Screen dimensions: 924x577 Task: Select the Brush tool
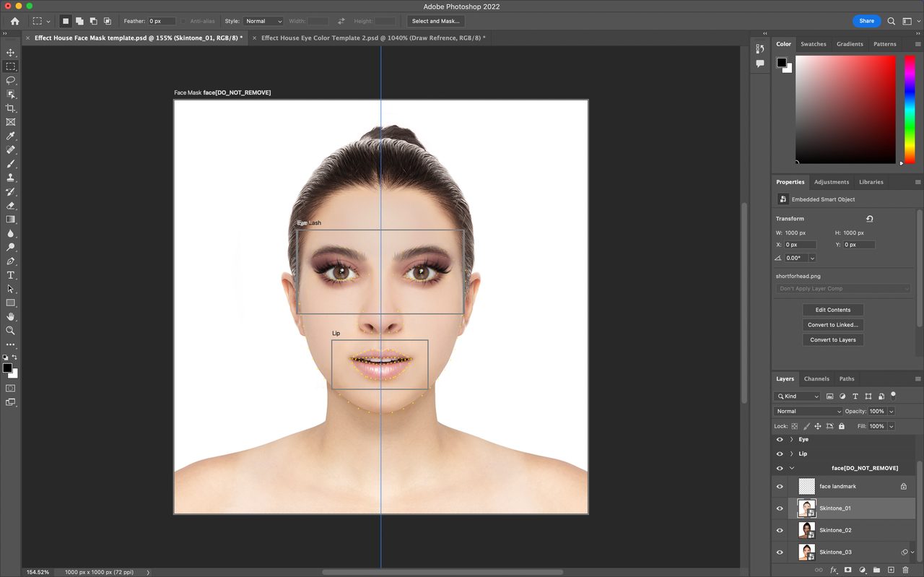11,164
